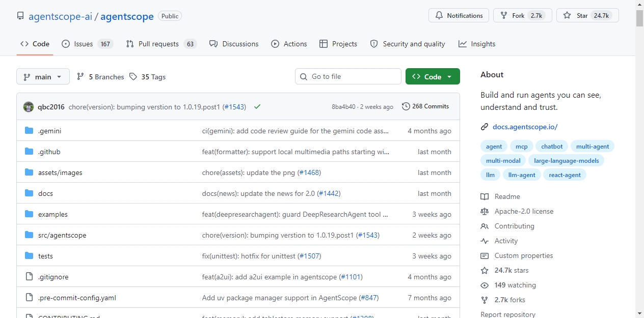Click the Notifications button
The width and height of the screenshot is (644, 318).
(459, 15)
